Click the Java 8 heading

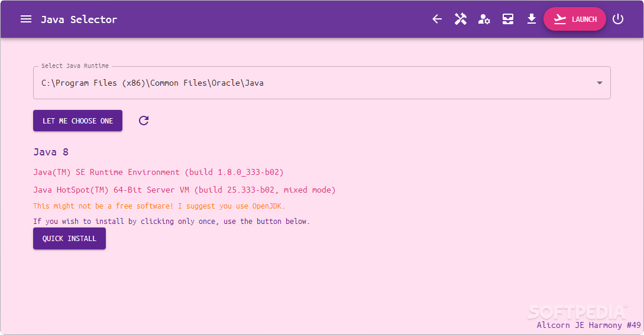click(51, 152)
